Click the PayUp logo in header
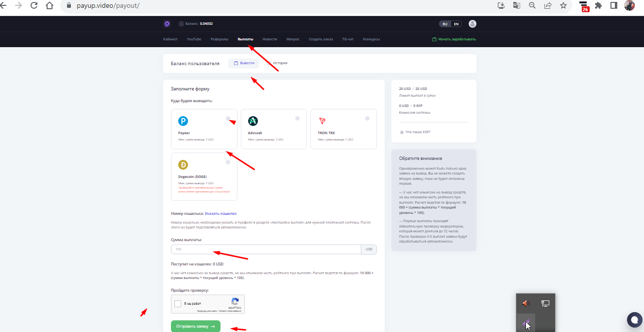Viewport: 644px width, 332px height. click(x=167, y=24)
